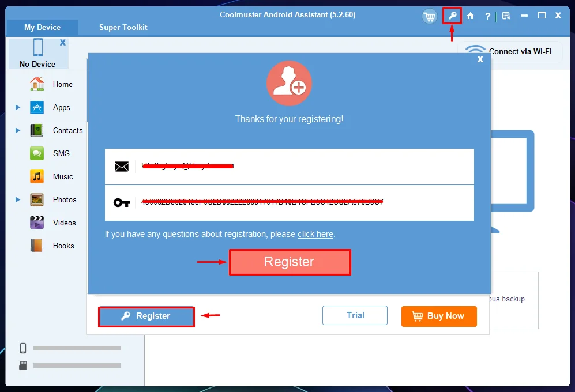Follow the 'click here' registration link
This screenshot has width=575, height=392.
pyautogui.click(x=315, y=234)
